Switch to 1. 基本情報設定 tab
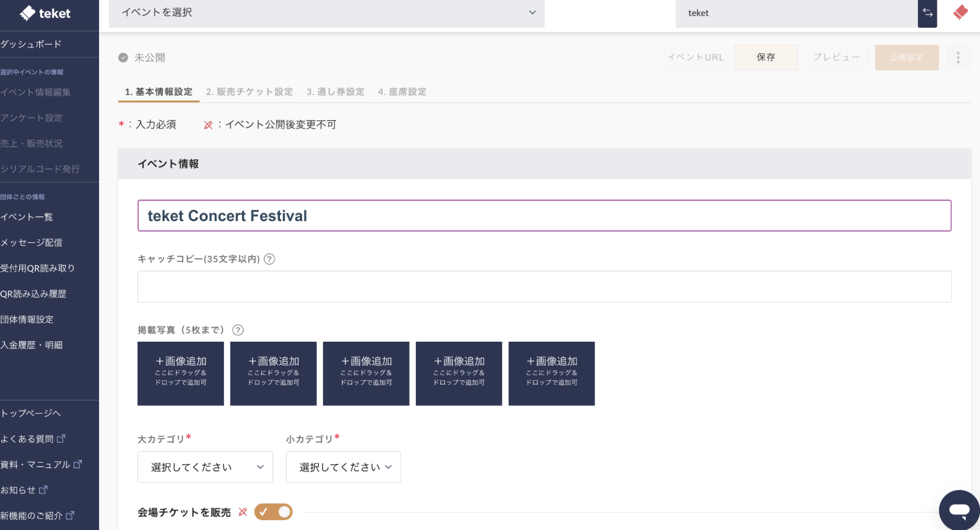The image size is (980, 530). coord(158,92)
